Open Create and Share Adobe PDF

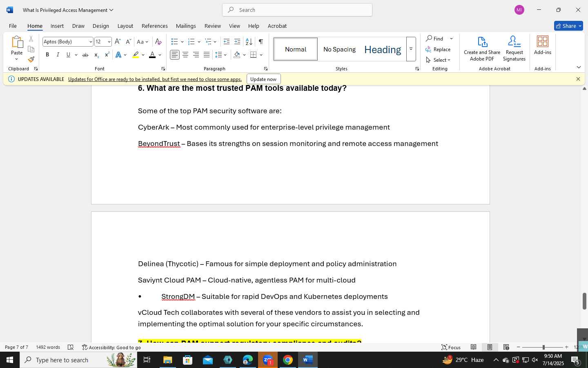[x=482, y=48]
